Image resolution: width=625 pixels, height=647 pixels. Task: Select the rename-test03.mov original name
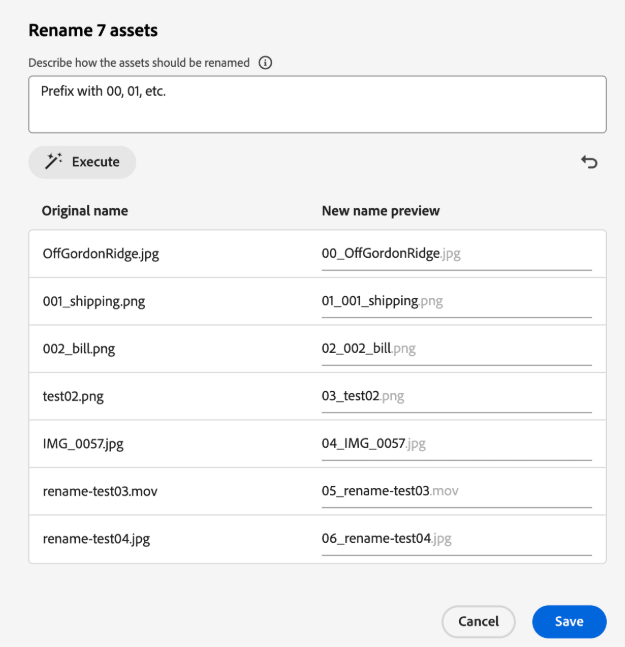[x=101, y=491]
